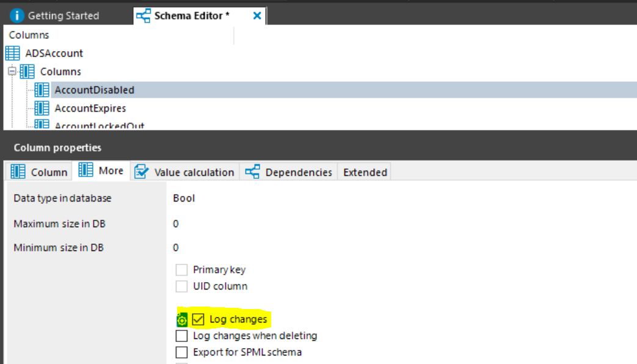Click the Columns folder icon in tree
The image size is (637, 364).
(x=27, y=71)
